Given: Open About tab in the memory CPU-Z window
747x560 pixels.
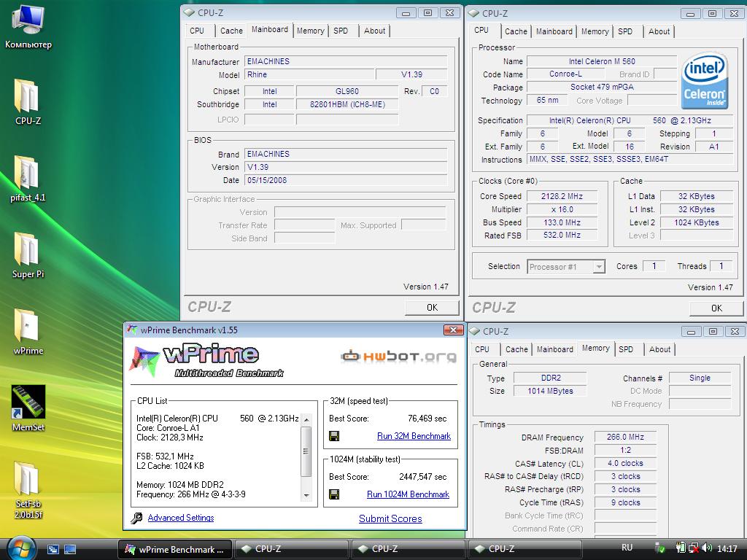Looking at the screenshot, I should 659,349.
